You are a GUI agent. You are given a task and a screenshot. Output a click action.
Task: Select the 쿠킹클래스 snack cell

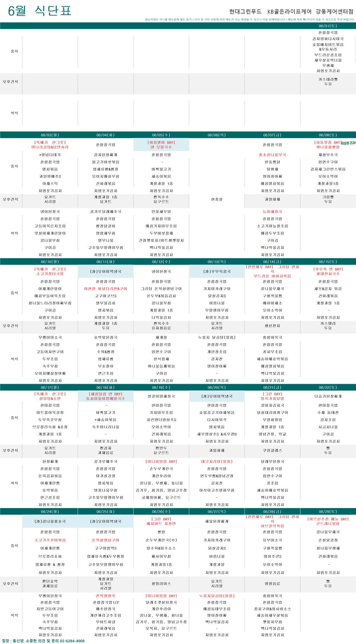(x=272, y=450)
